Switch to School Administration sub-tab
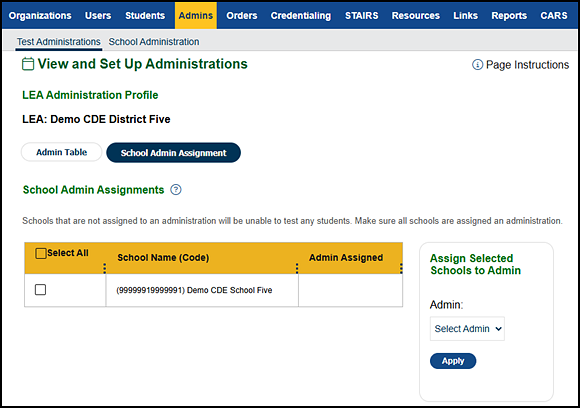The height and width of the screenshot is (408, 580). 154,42
